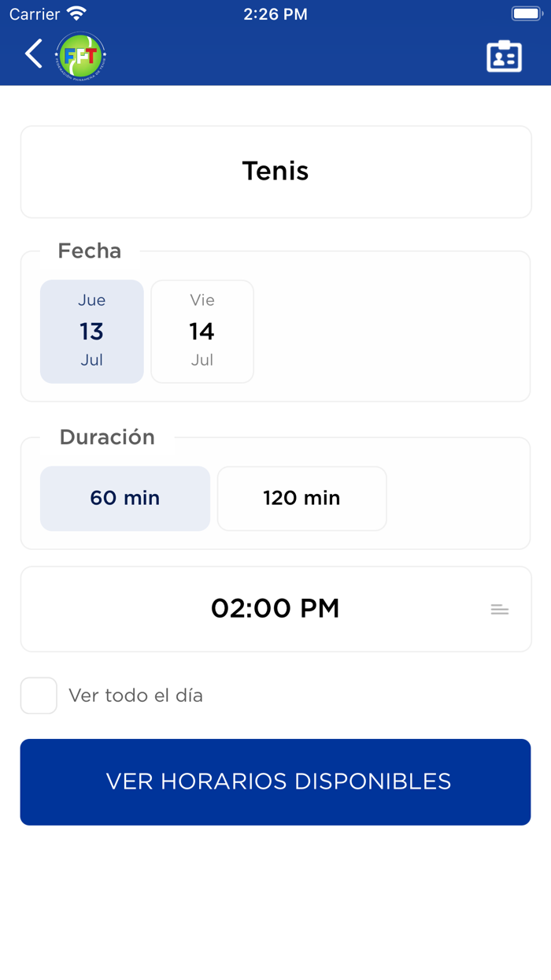Tap the clock showing 2:26 PM

click(275, 13)
